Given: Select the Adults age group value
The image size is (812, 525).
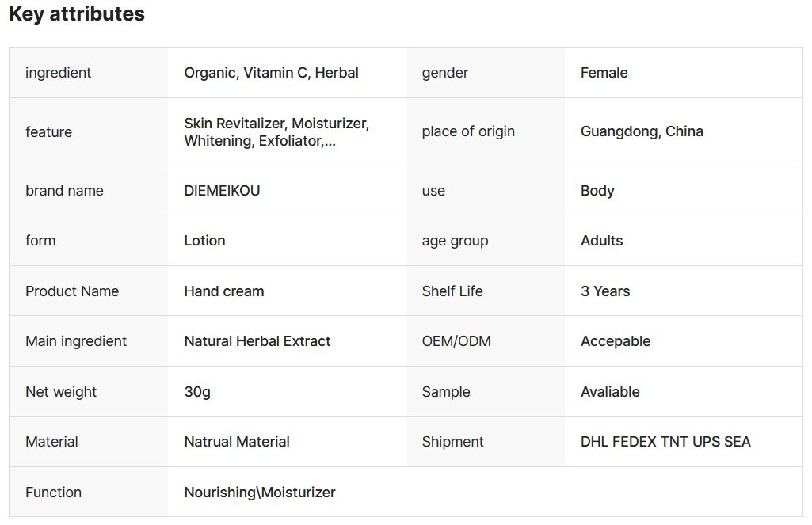Looking at the screenshot, I should pos(601,241).
